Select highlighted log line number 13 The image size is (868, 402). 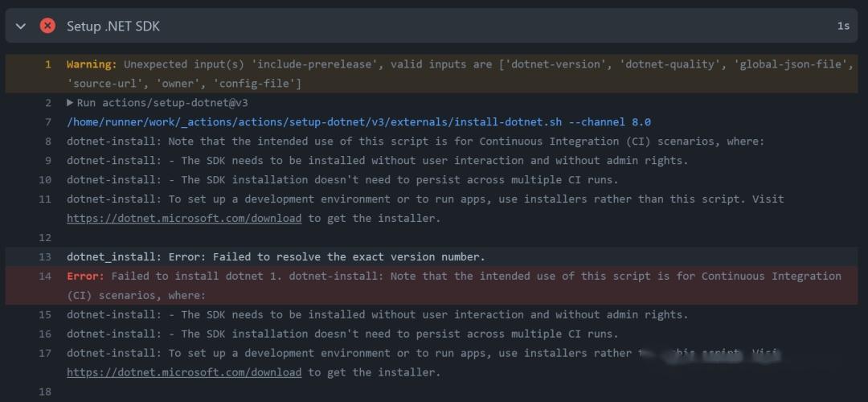click(x=45, y=257)
